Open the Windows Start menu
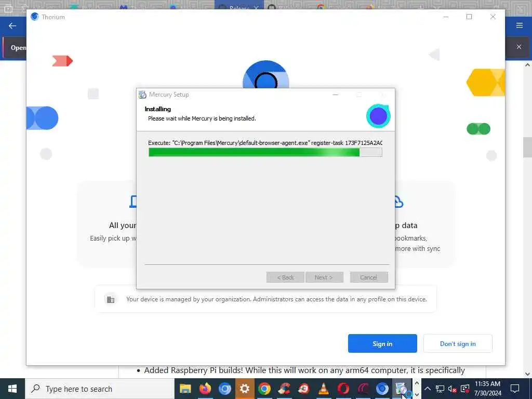Viewport: 532px width, 399px height. pos(12,389)
